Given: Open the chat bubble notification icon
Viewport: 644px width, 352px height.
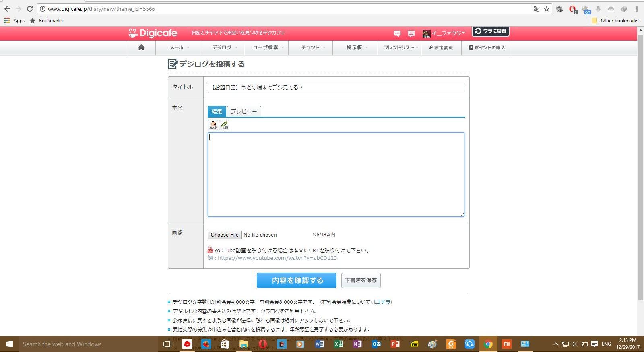Looking at the screenshot, I should pos(397,33).
